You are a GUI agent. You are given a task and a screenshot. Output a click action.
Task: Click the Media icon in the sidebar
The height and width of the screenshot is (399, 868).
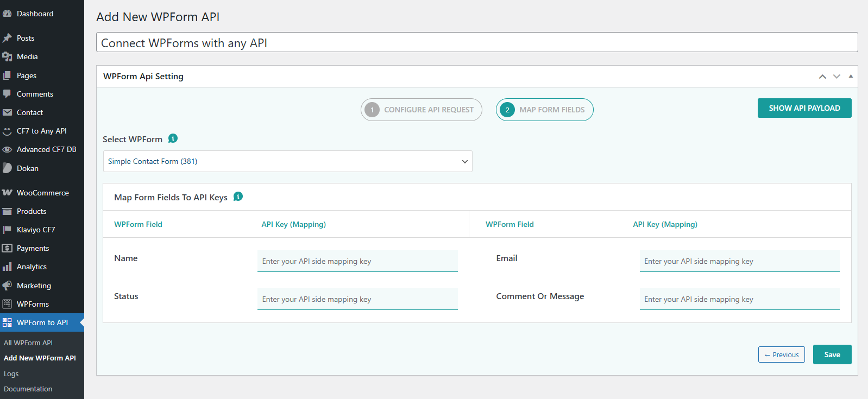7,56
